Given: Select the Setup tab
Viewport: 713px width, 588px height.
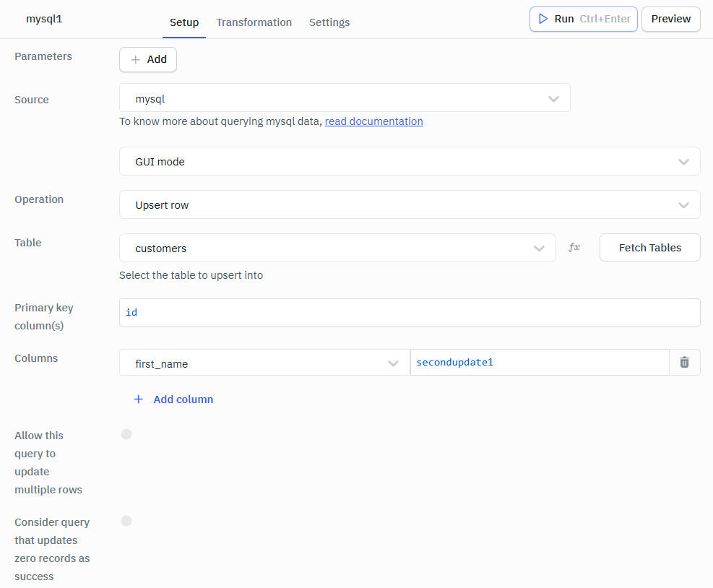Looking at the screenshot, I should 184,22.
